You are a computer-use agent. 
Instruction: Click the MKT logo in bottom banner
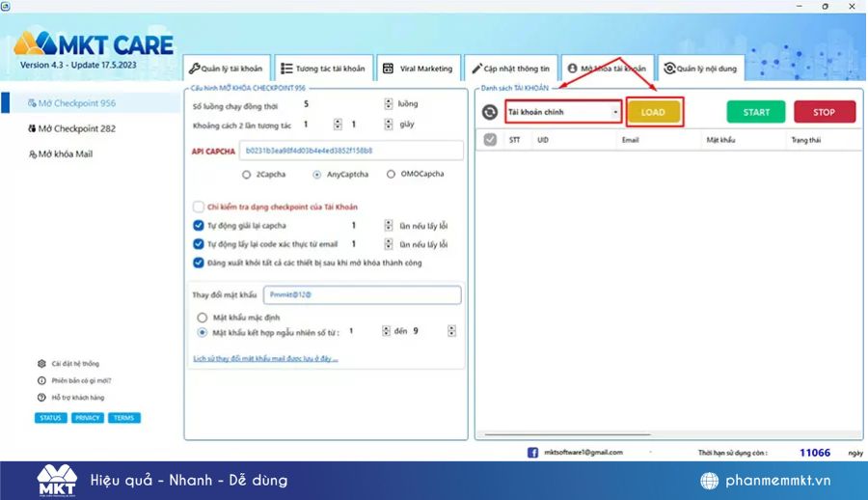[x=57, y=480]
